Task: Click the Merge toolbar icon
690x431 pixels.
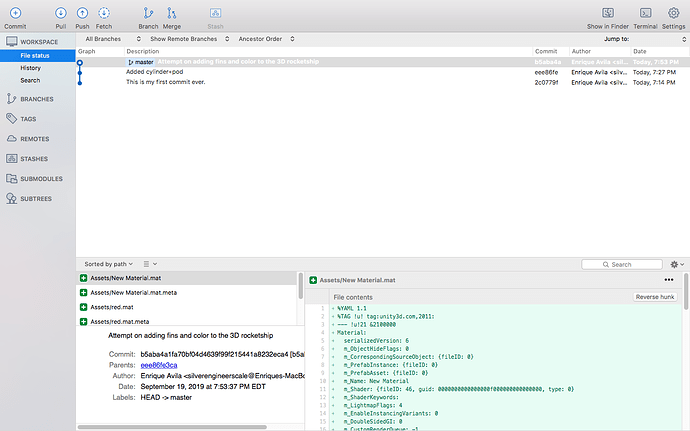Action: 172,13
